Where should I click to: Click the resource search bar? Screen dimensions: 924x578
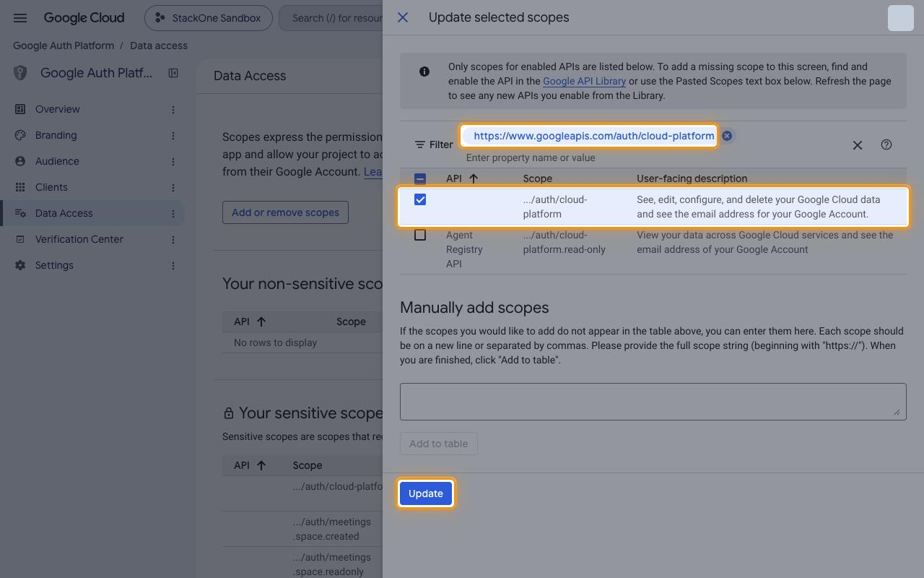331,18
